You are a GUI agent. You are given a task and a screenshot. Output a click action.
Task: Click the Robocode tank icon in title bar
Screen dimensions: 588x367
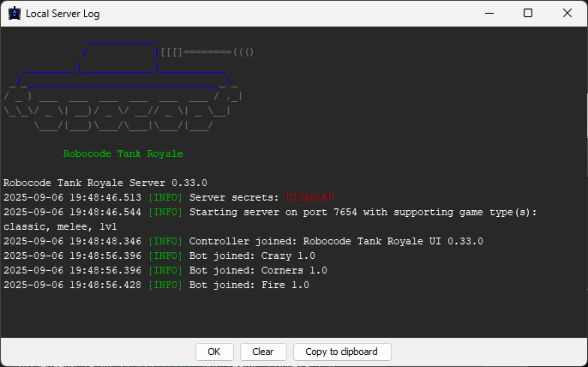15,14
